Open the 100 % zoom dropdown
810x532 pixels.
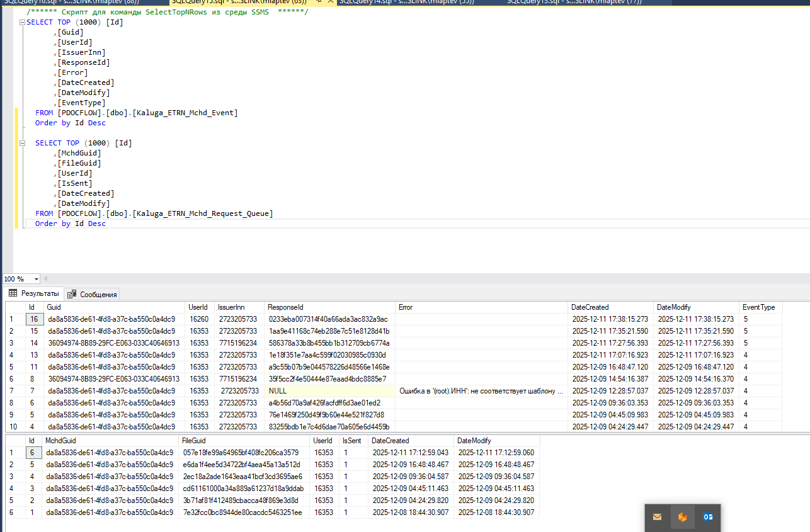tap(36, 279)
